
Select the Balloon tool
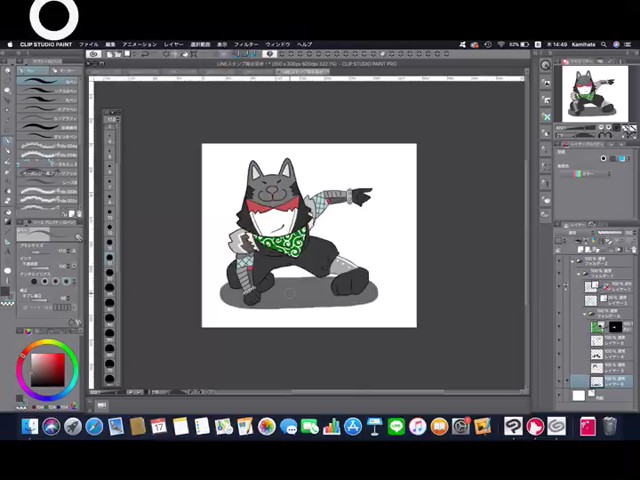(7, 271)
